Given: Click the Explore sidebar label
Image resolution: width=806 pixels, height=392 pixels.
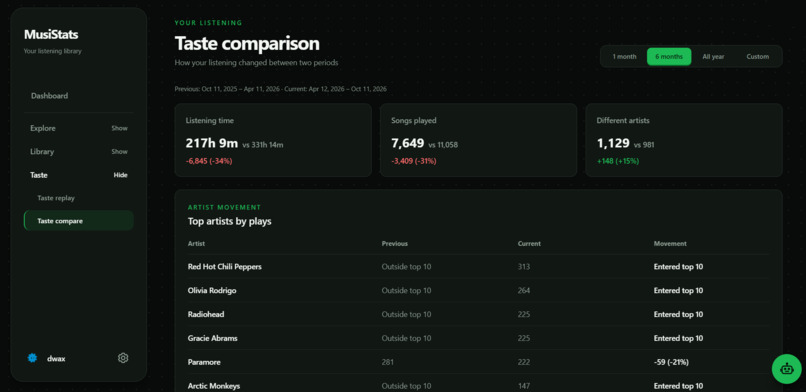Looking at the screenshot, I should (43, 128).
